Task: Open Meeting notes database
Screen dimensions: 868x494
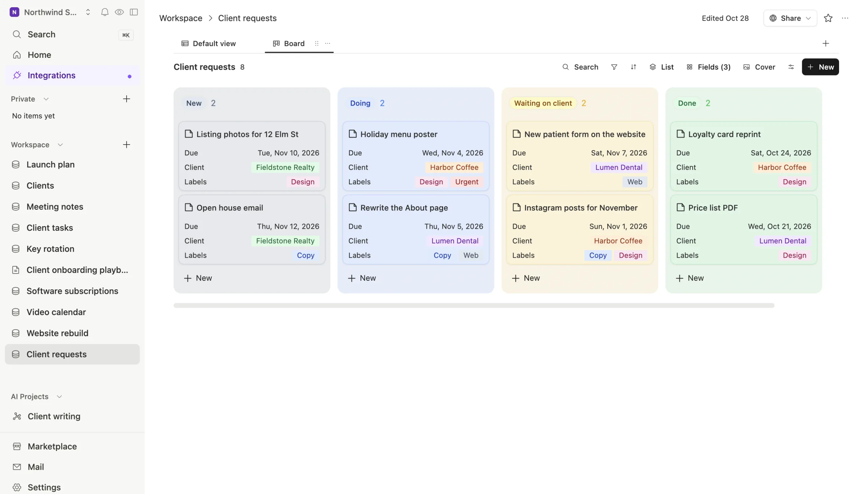Action: pyautogui.click(x=72, y=207)
